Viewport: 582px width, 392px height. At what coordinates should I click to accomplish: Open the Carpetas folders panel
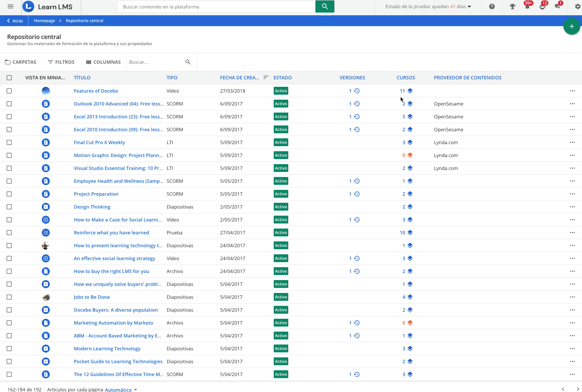coord(21,62)
